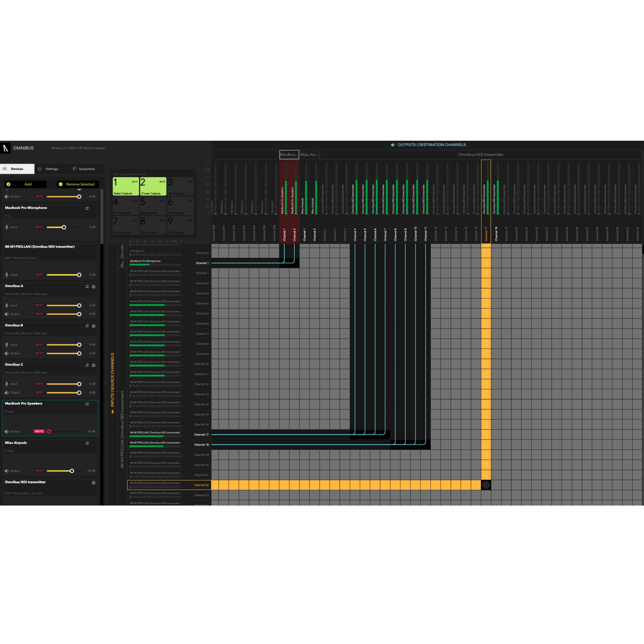Screen dimensions: 644x644
Task: Mute MacBook Pro Microphone input
Action: [x=39, y=227]
